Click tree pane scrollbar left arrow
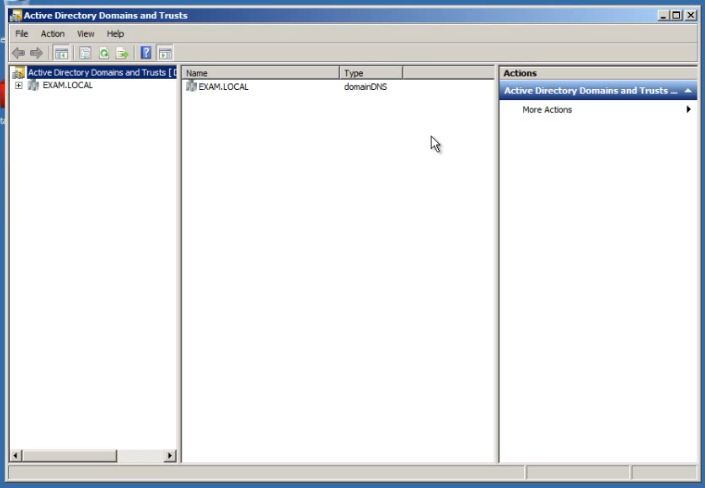 pos(16,456)
